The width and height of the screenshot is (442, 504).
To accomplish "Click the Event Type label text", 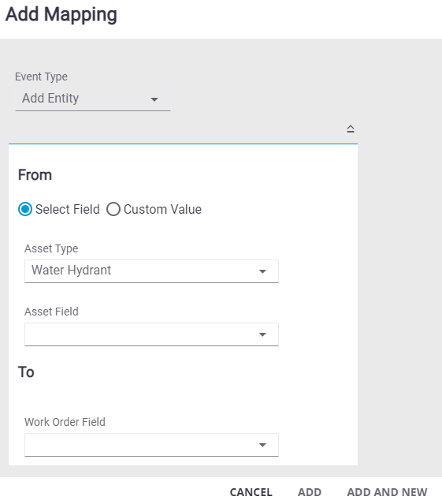I will tap(42, 77).
